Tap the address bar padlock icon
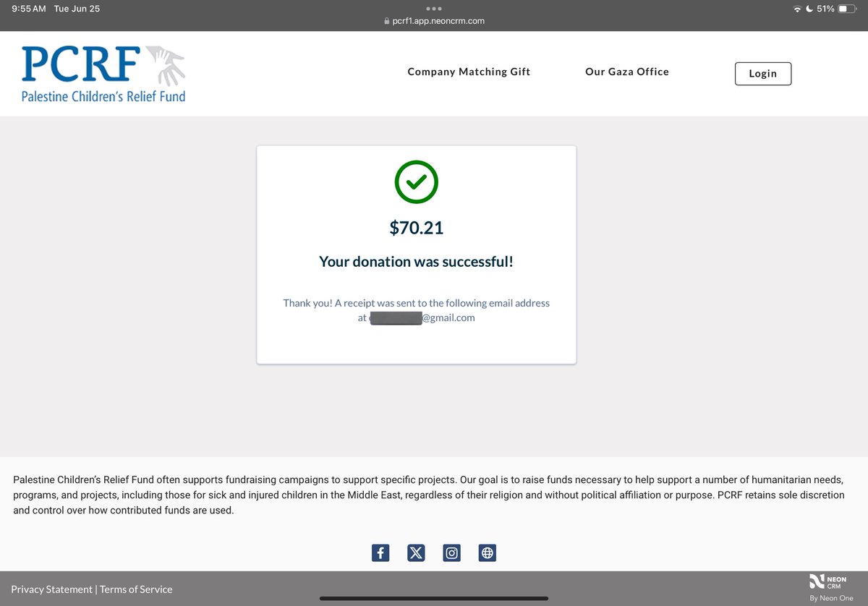 pyautogui.click(x=387, y=21)
